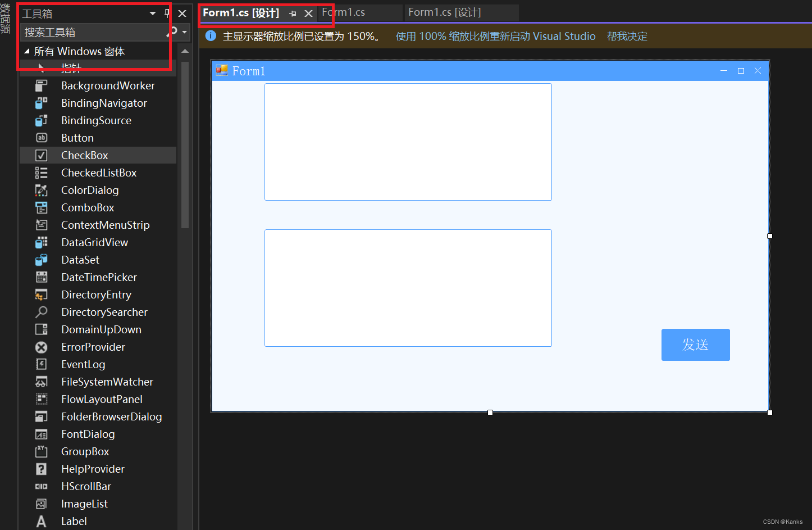
Task: Click 使用 100% 缩放比例重新启动 Visual Studio link
Action: [495, 37]
